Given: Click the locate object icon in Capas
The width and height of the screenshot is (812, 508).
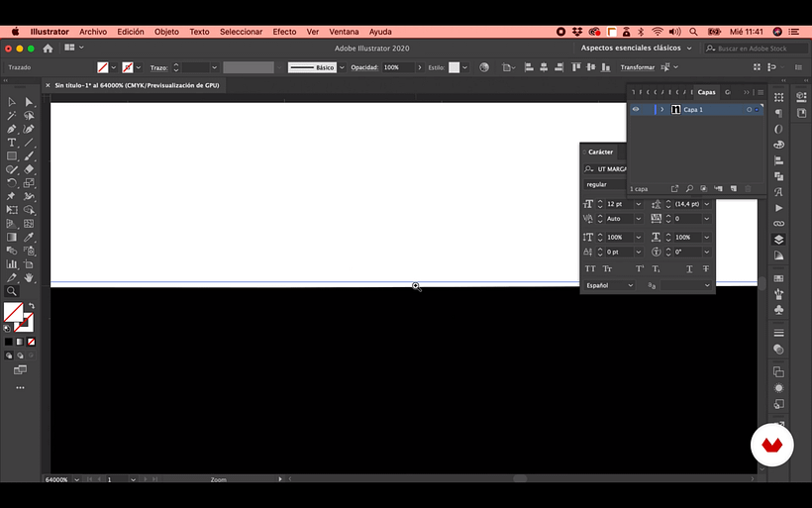Looking at the screenshot, I should point(689,188).
